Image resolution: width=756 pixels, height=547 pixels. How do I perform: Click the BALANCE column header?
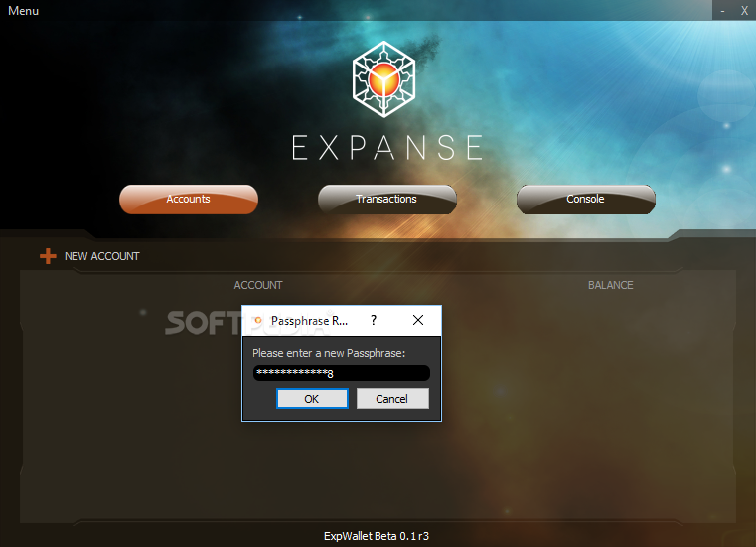(610, 285)
